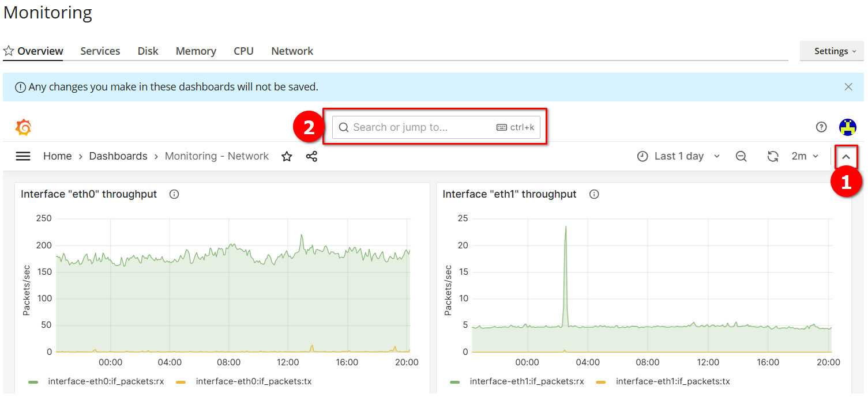The width and height of the screenshot is (868, 420).
Task: Click the Interface "eth1" throughput panel title
Action: pyautogui.click(x=510, y=194)
